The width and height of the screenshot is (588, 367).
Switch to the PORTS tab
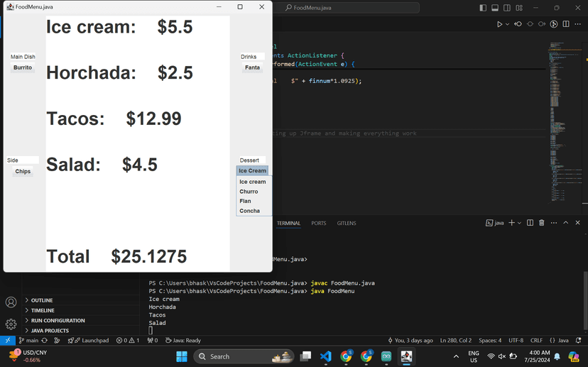[318, 223]
